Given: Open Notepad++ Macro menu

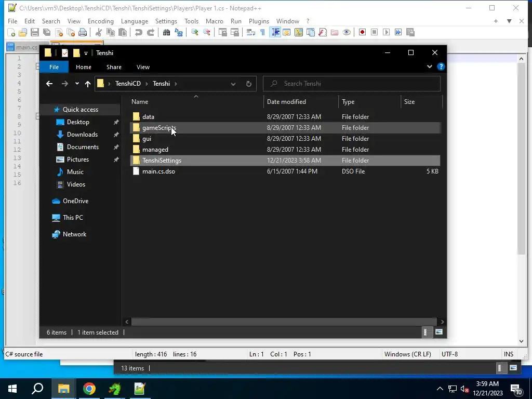Looking at the screenshot, I should (215, 21).
